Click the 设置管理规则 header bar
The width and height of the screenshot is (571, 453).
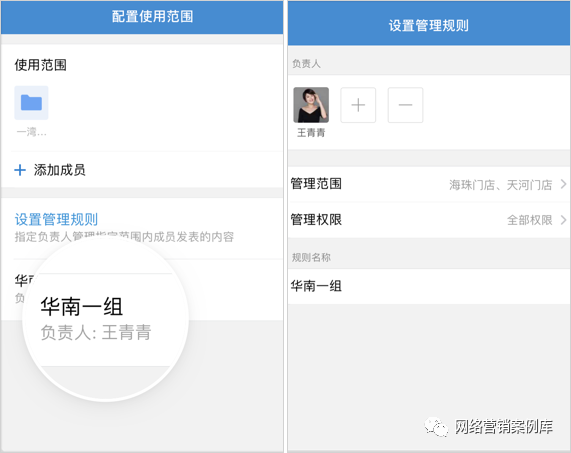(429, 24)
